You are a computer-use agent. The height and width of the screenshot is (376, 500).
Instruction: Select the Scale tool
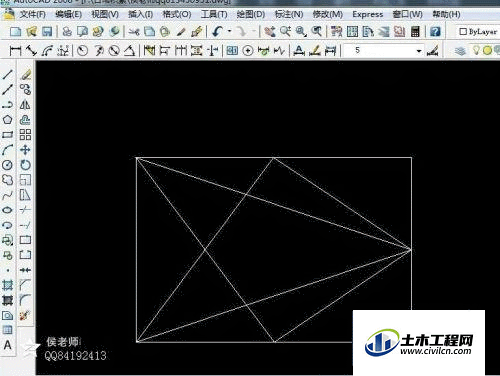coord(25,180)
